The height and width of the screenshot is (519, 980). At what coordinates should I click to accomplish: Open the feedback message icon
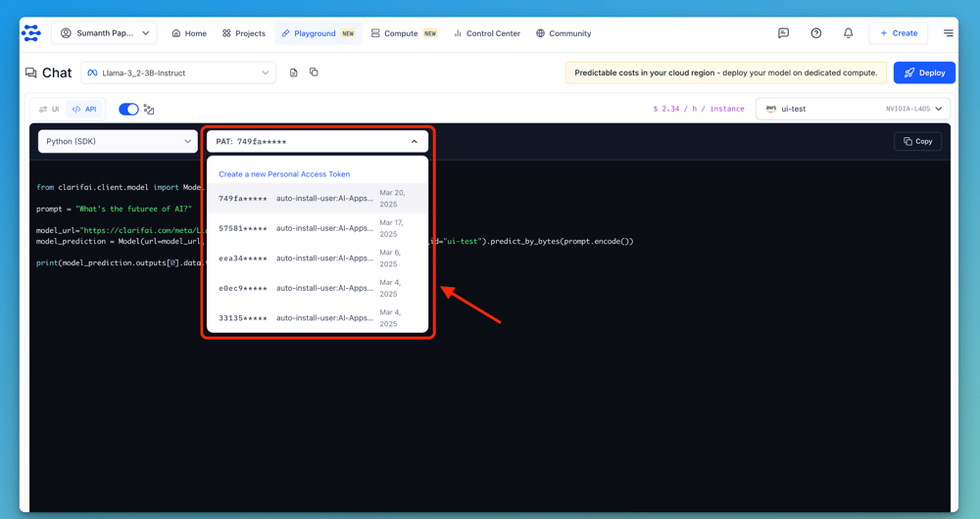click(783, 33)
